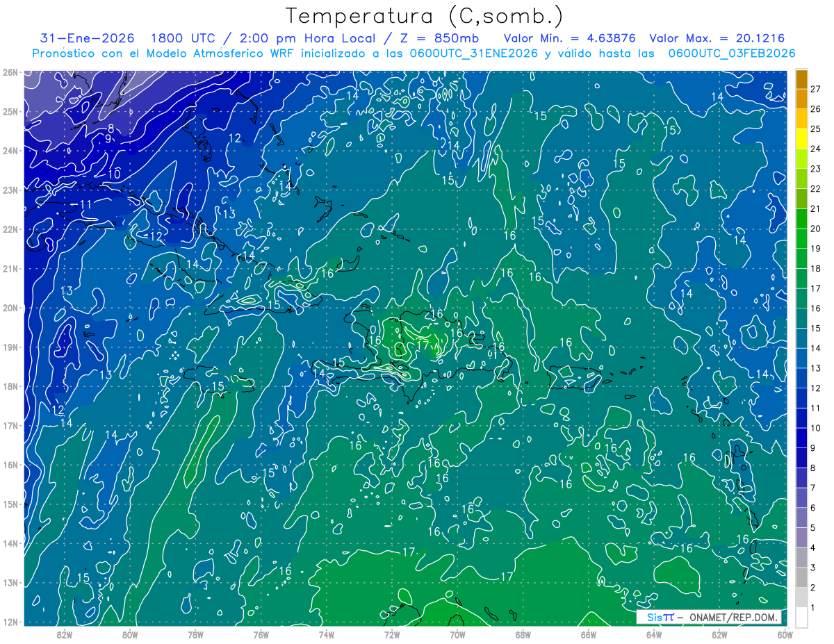Click the "78W" longitude axis label

pyautogui.click(x=195, y=634)
